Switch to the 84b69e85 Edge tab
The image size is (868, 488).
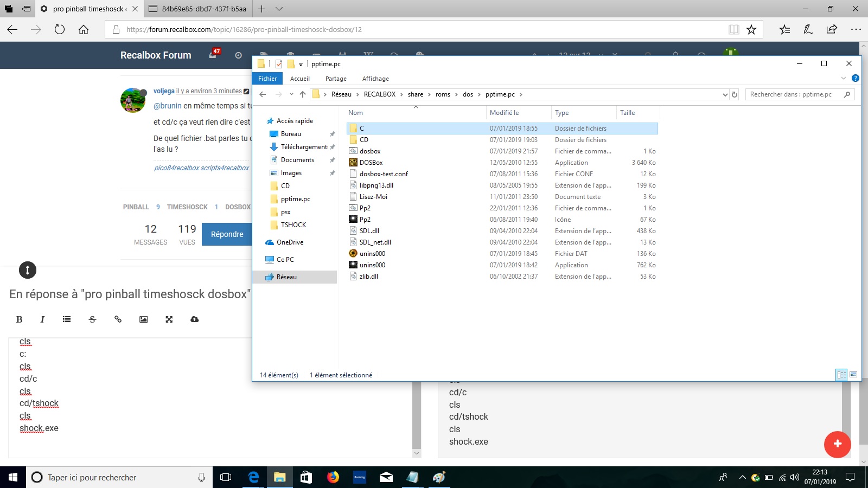(x=198, y=9)
